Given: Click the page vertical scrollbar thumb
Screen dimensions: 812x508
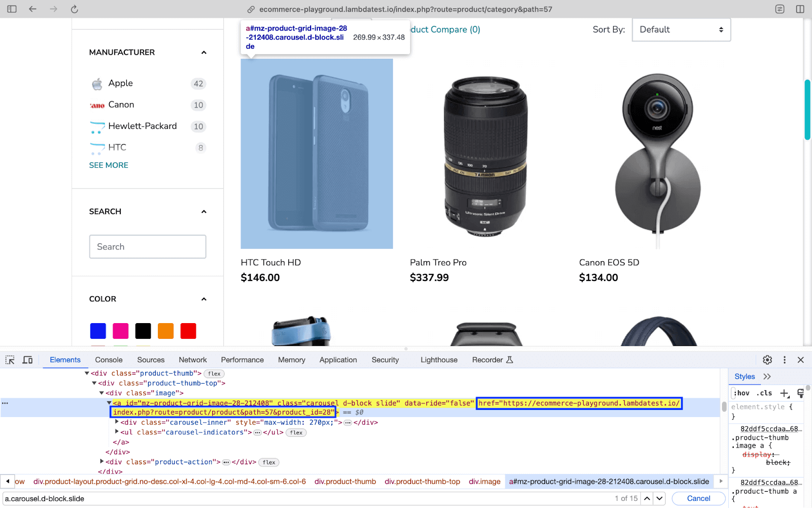Looking at the screenshot, I should coord(807,109).
